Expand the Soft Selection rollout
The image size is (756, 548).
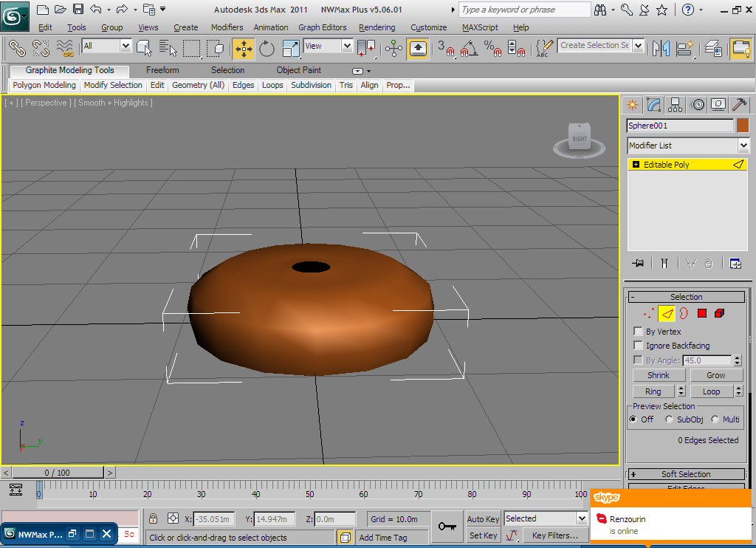(686, 474)
